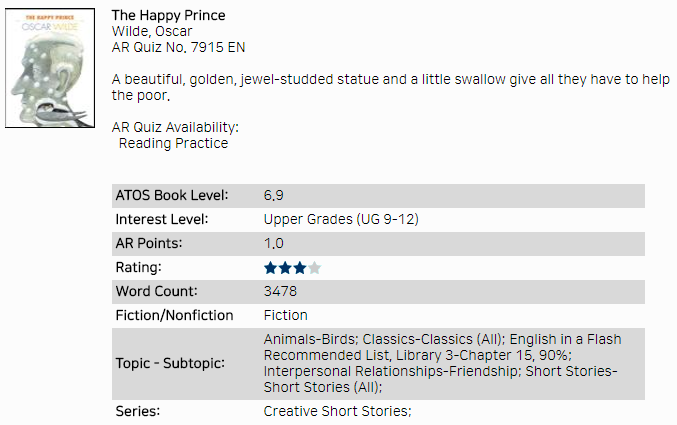Click the fourth faded rating star
Screen dimensions: 677x425
[314, 268]
